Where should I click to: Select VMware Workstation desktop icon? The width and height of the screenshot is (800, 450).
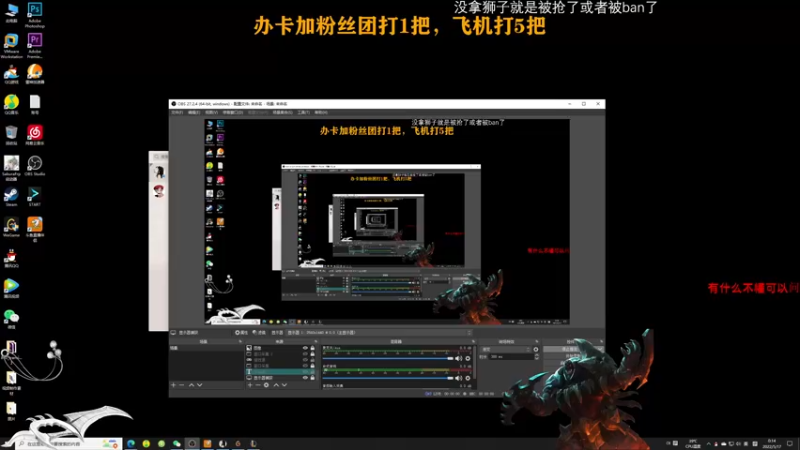tap(11, 45)
